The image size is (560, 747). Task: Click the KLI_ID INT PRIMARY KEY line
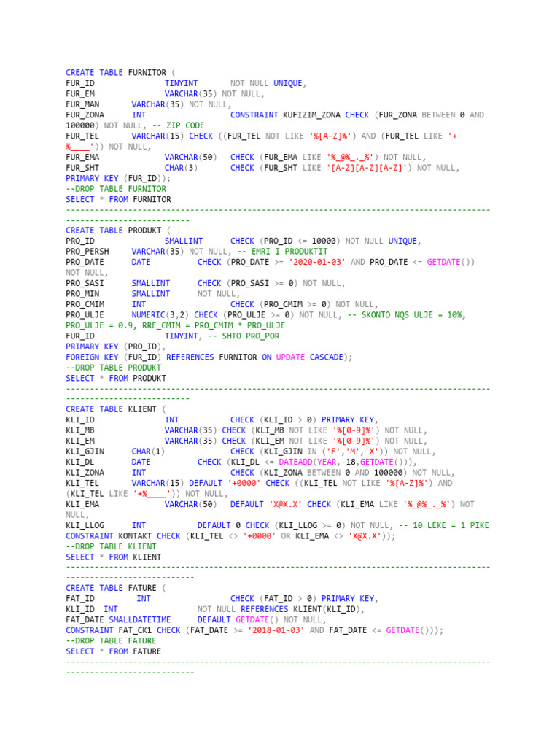click(x=222, y=419)
